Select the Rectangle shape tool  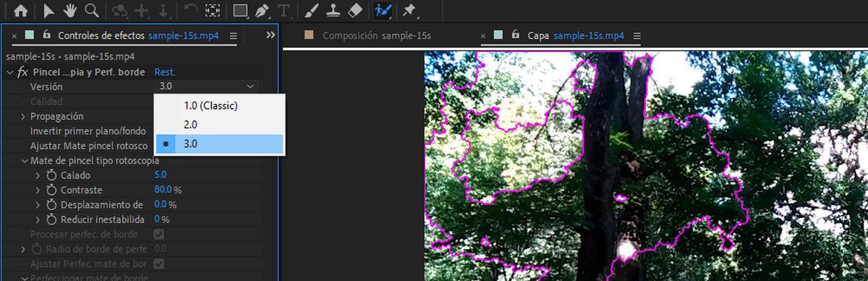240,11
